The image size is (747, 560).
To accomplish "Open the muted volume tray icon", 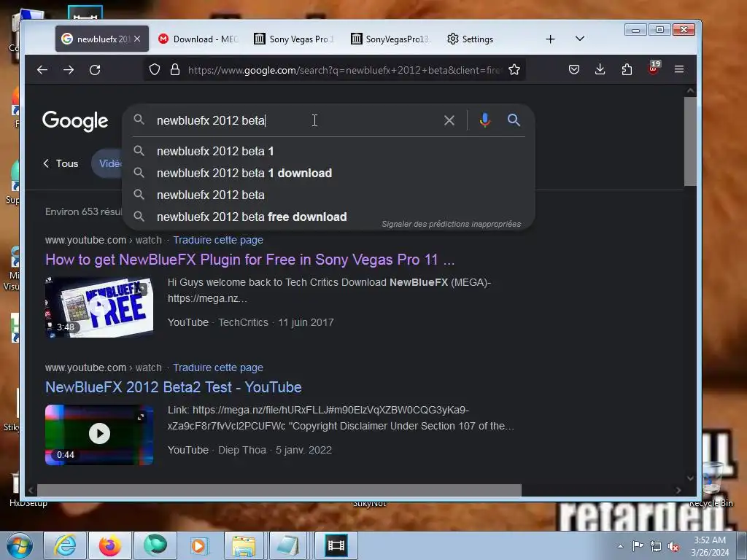I will point(673,547).
